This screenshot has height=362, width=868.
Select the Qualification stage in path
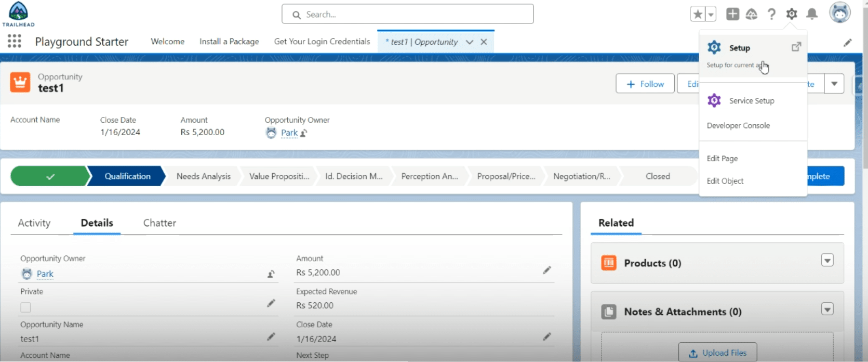click(127, 176)
